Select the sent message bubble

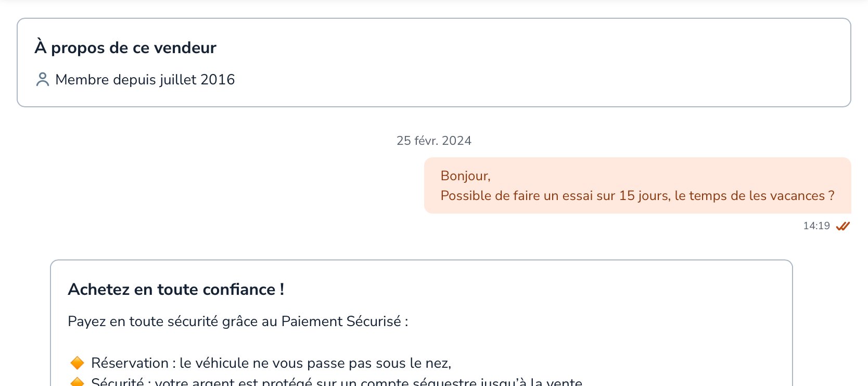click(637, 185)
